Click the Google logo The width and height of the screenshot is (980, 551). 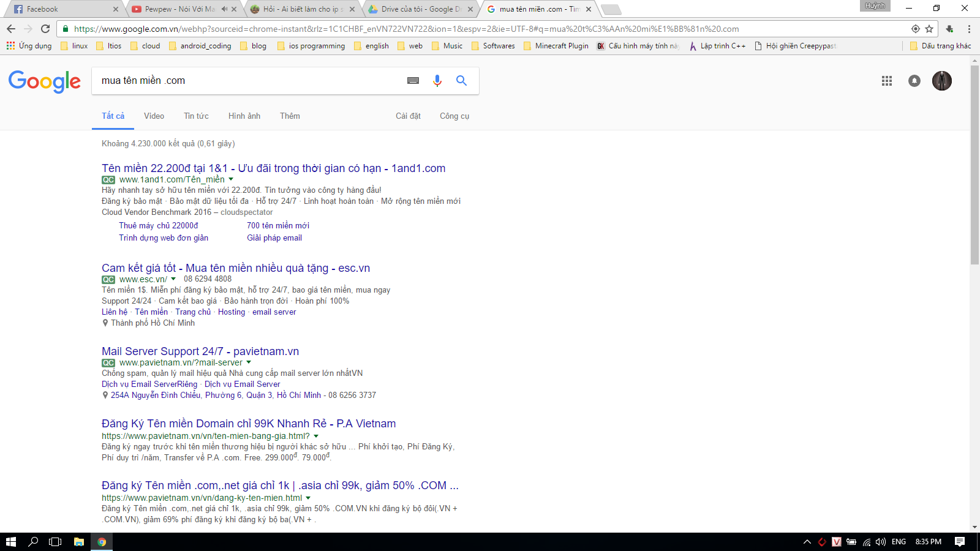45,81
